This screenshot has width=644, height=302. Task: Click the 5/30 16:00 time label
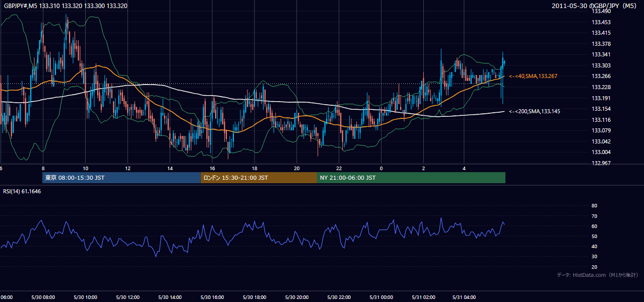[212, 297]
